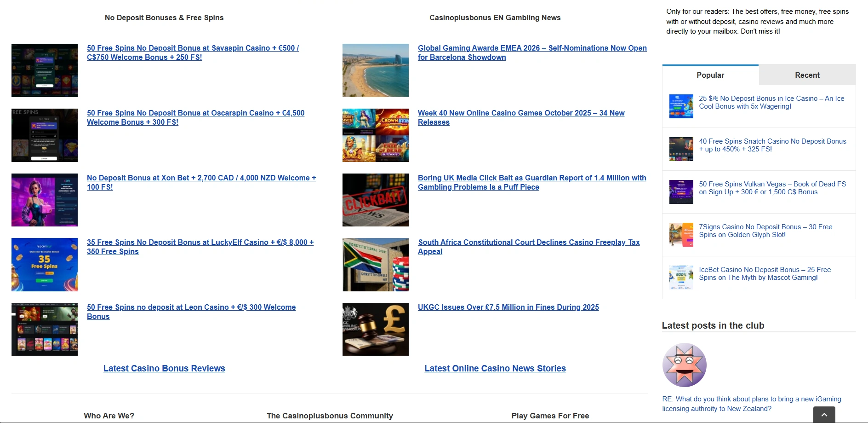Click the Savaspin Casino article thumbnail

tap(45, 70)
